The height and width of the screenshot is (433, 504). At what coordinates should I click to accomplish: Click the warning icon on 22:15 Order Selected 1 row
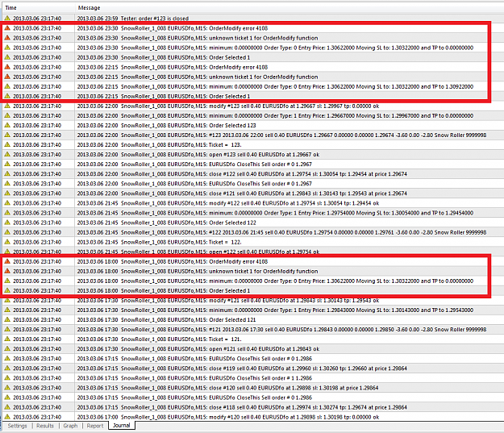point(7,96)
